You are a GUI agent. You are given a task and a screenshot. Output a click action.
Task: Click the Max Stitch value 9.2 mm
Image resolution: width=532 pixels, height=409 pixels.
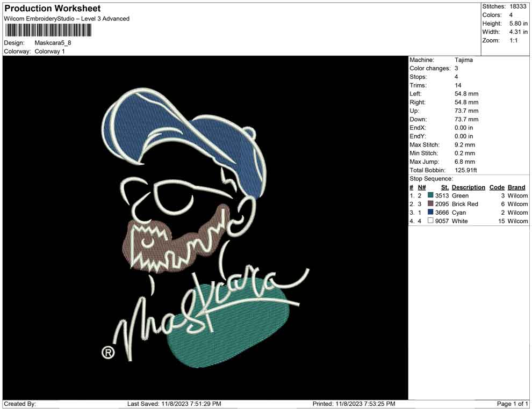pyautogui.click(x=465, y=145)
